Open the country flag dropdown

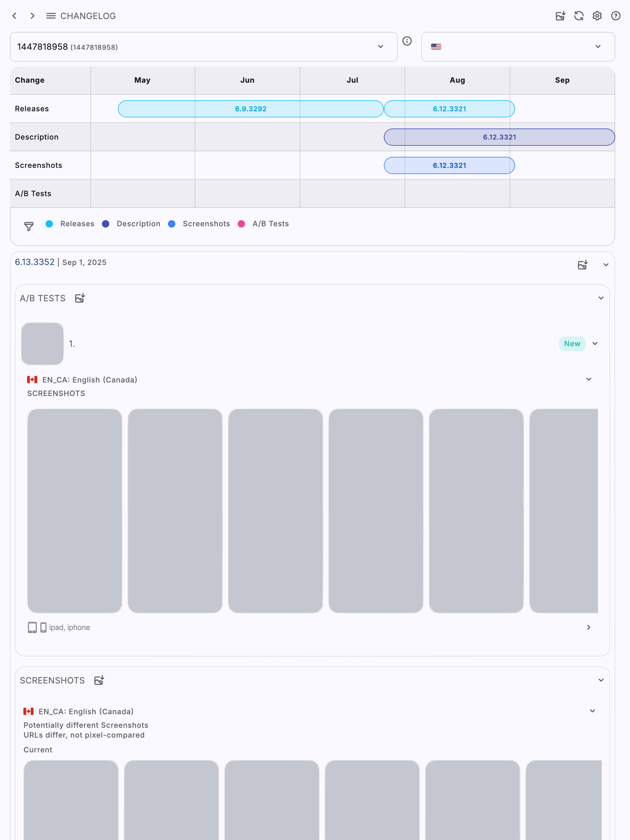click(518, 47)
